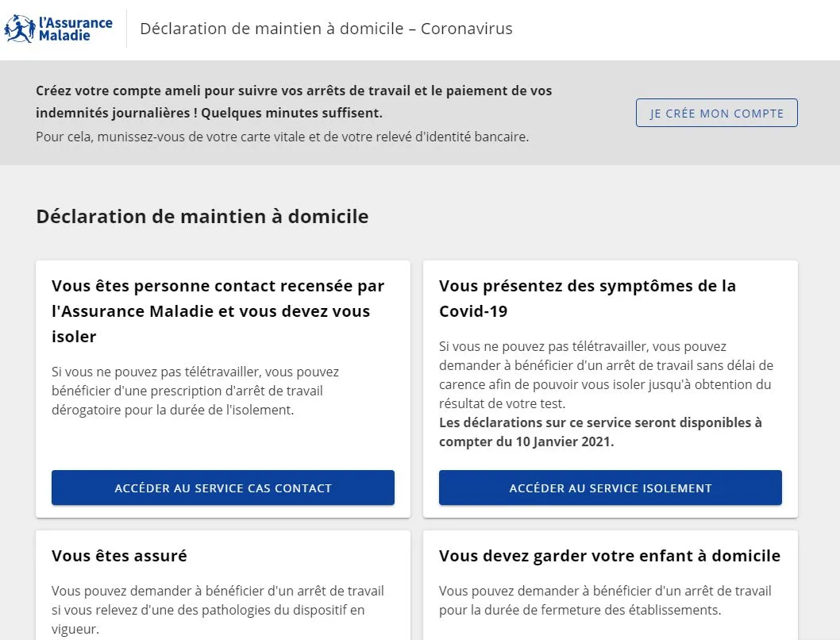Click the fermeture des établissements description text
Screen dimensions: 840x640
tap(605, 600)
